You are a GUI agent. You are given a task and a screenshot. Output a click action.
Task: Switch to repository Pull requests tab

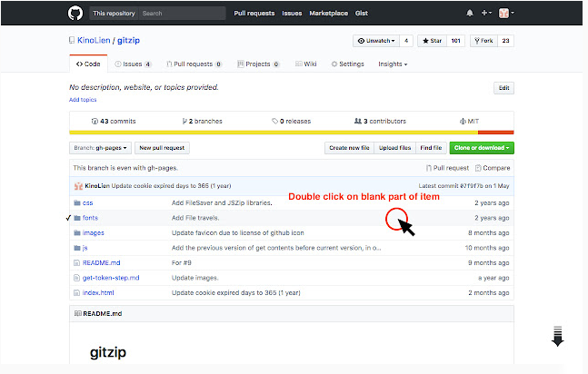(x=194, y=64)
